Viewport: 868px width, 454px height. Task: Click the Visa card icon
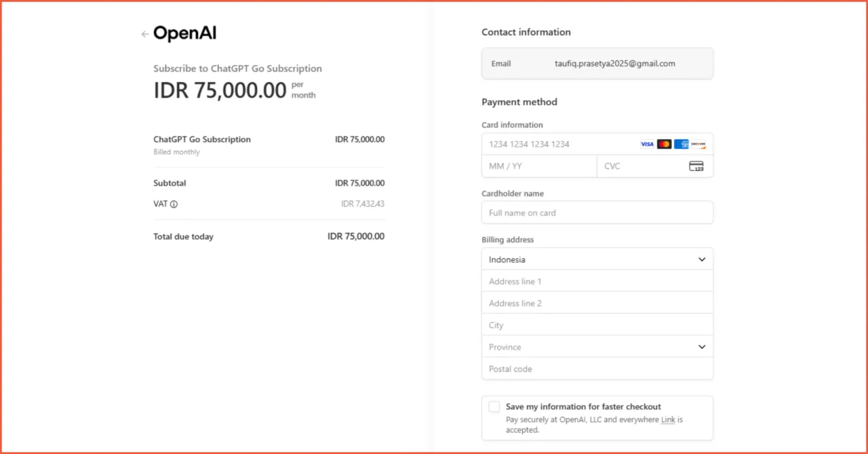pyautogui.click(x=647, y=144)
